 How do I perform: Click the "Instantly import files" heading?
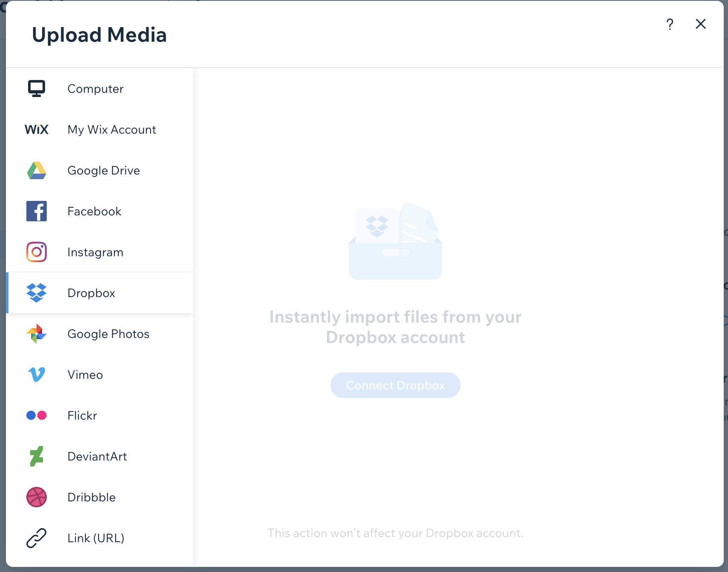coord(395,327)
